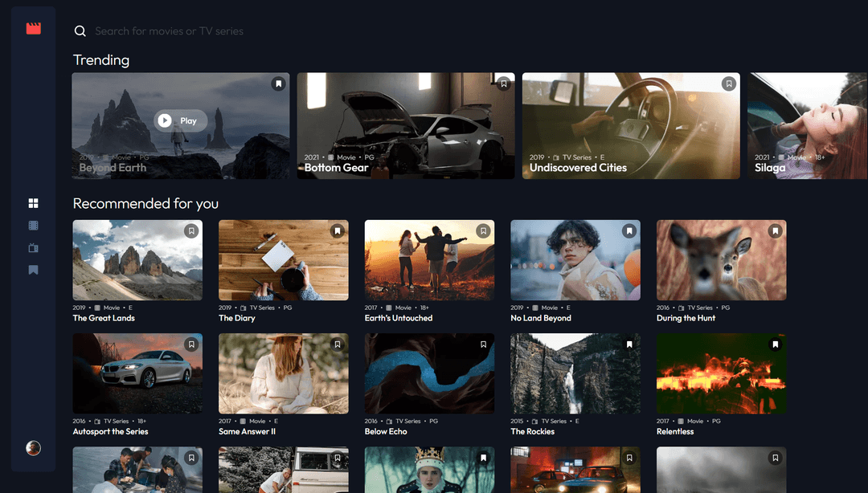Focus the 'Search for movies or TV series' field

pyautogui.click(x=169, y=31)
